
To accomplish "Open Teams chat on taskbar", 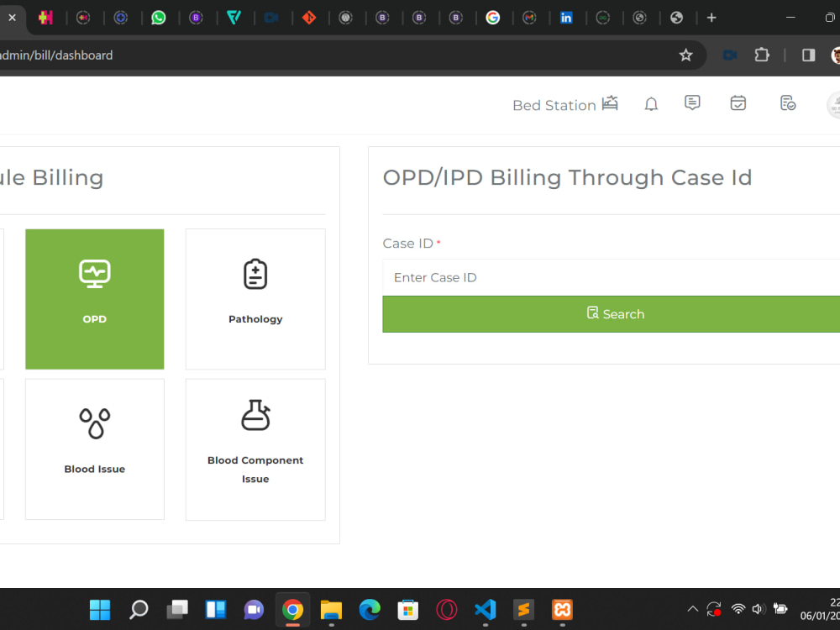I will [x=254, y=609].
